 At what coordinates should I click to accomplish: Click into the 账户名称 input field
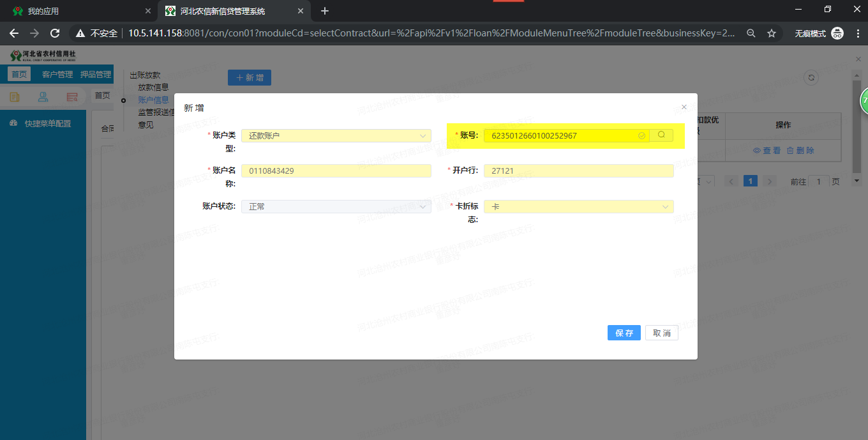[x=336, y=171]
